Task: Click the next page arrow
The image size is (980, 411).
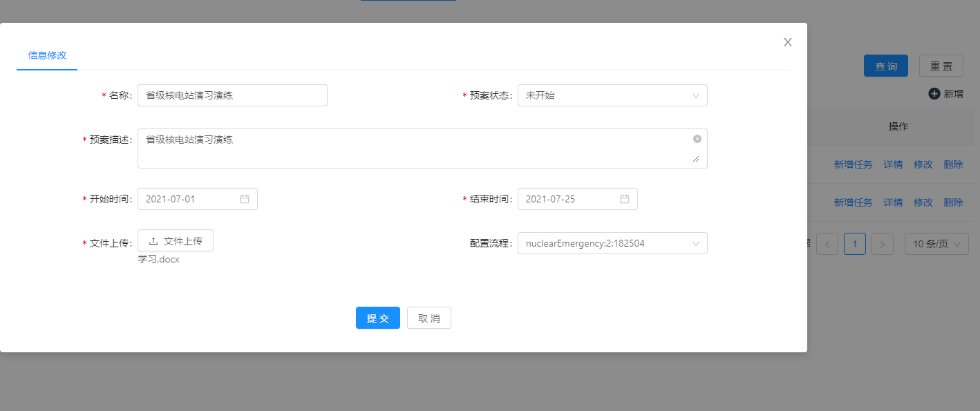Action: (883, 244)
